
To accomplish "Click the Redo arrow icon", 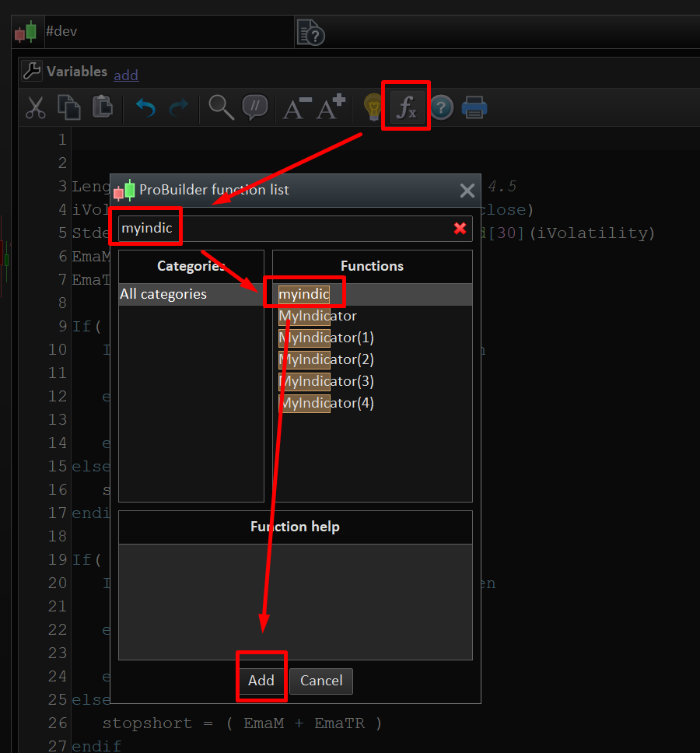I will click(179, 107).
